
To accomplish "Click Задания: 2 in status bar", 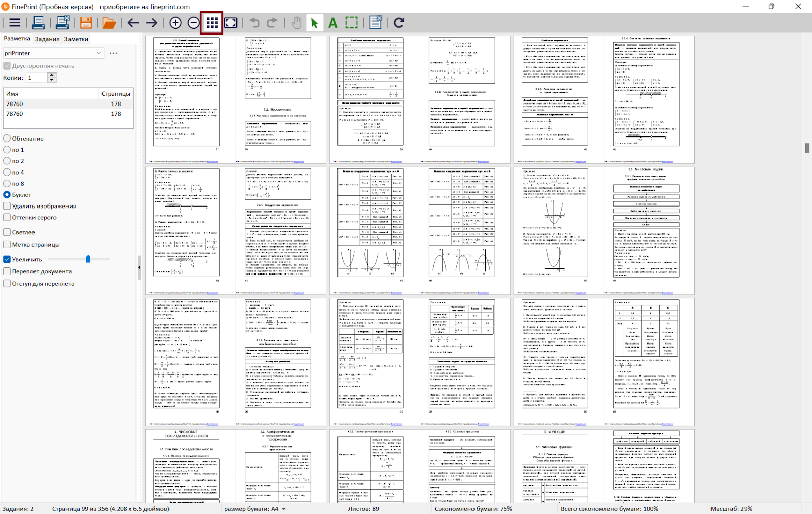I will point(18,509).
